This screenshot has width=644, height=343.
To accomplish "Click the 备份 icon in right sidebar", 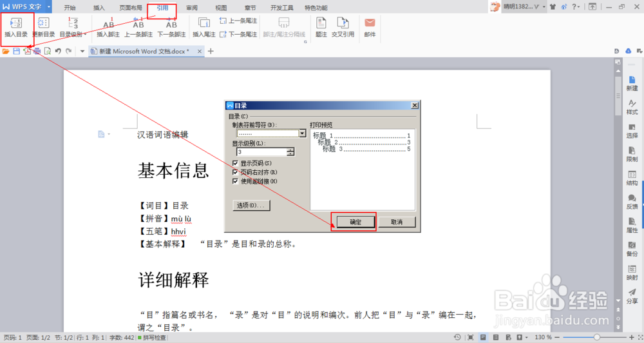I will click(x=632, y=250).
